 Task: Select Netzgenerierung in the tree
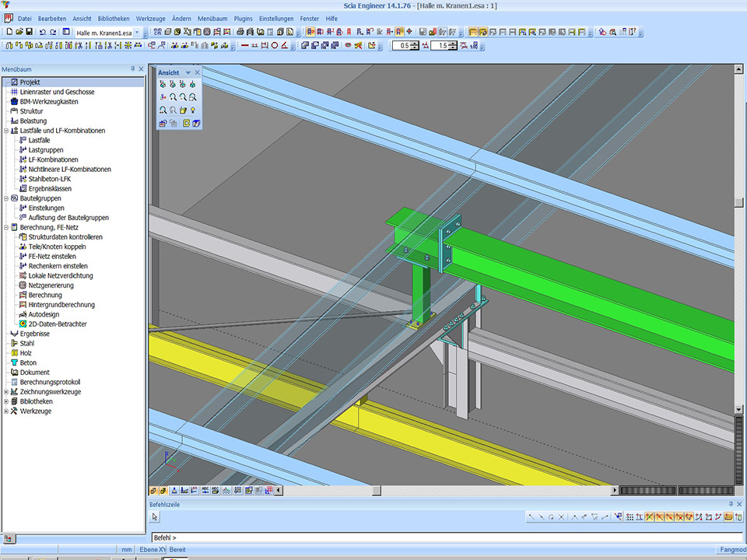point(51,285)
